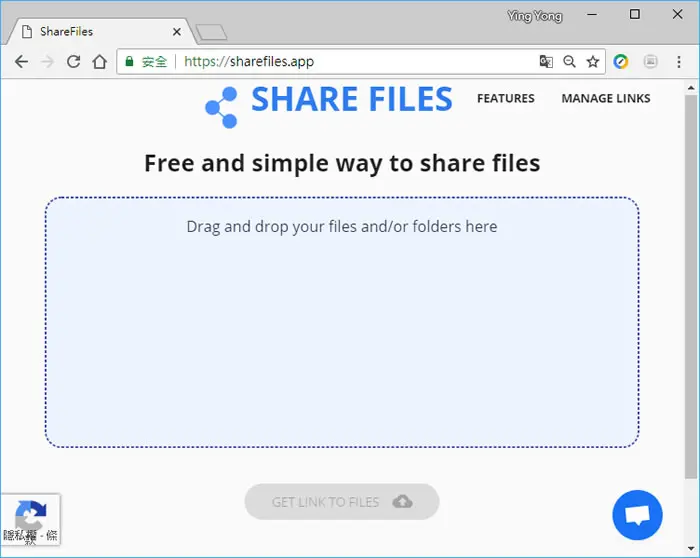
Task: Click the zoom magnifier icon in address bar
Action: [x=569, y=62]
